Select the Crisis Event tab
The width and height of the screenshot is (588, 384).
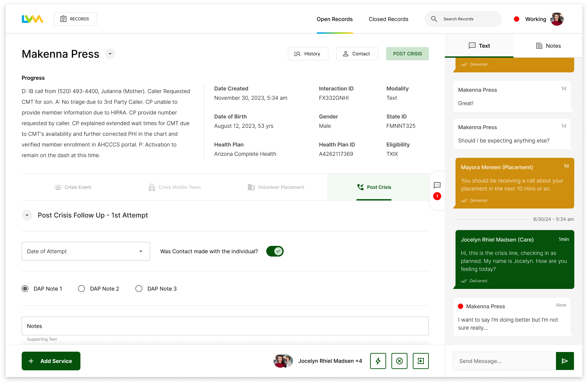click(x=73, y=187)
